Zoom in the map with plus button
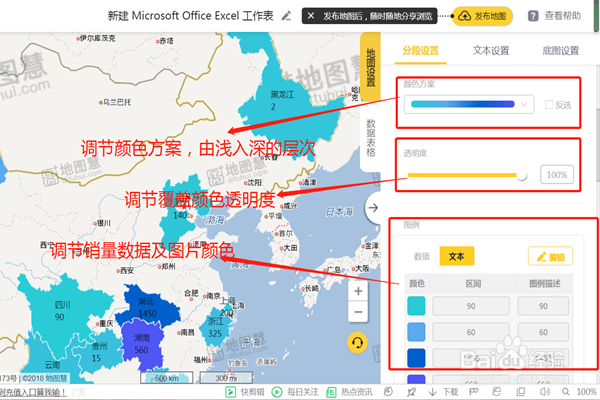The image size is (600, 400). click(x=358, y=291)
